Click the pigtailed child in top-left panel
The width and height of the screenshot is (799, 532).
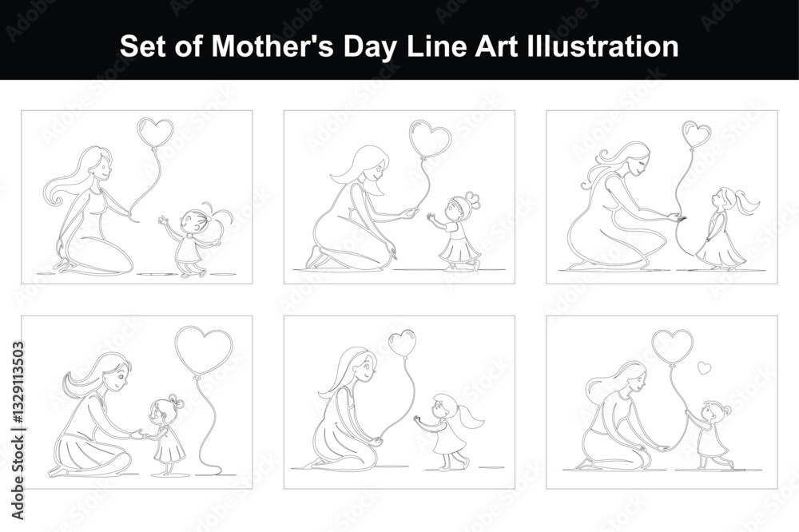[197, 240]
